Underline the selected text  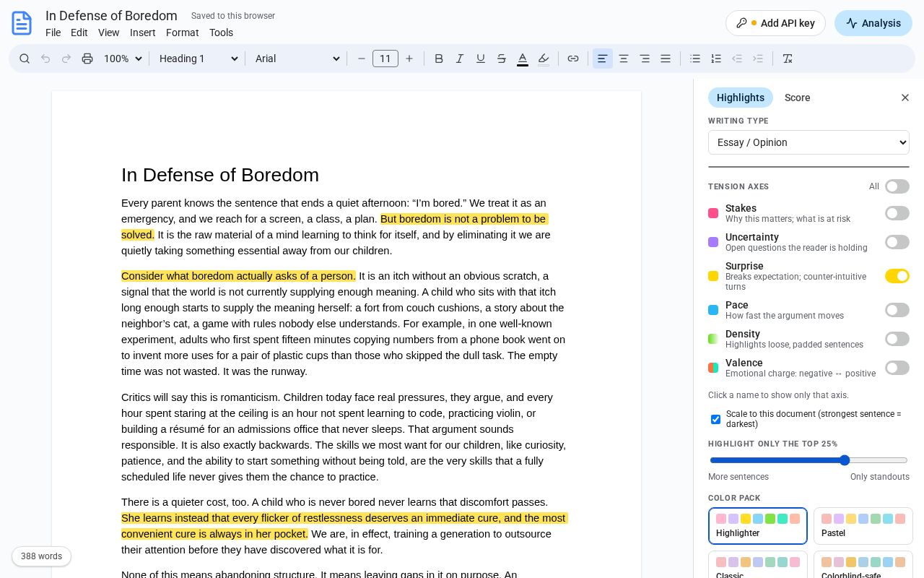point(481,59)
